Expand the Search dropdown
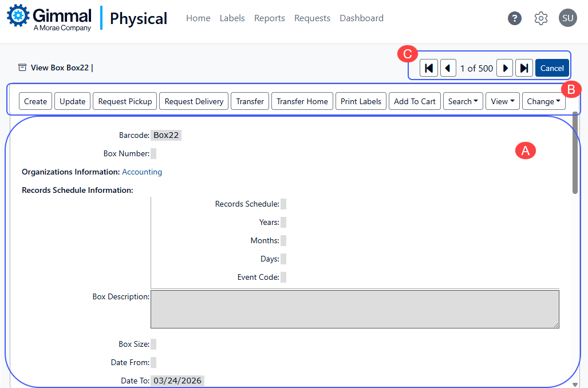 pyautogui.click(x=463, y=101)
